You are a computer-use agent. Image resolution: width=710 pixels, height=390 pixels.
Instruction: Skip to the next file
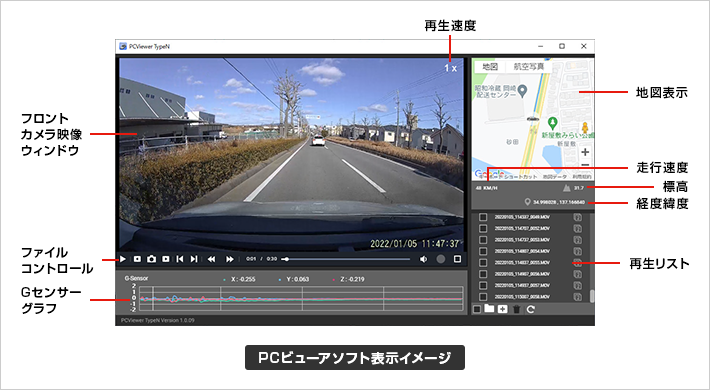194,259
